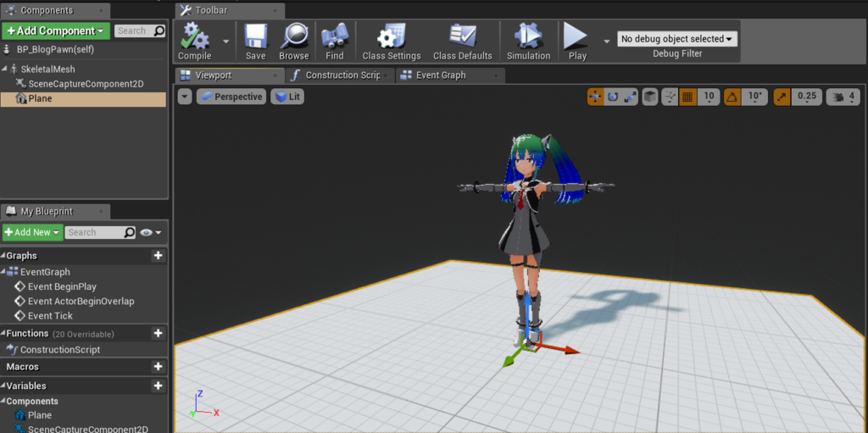868x433 pixels.
Task: Open grid snap size value 10
Action: click(709, 97)
